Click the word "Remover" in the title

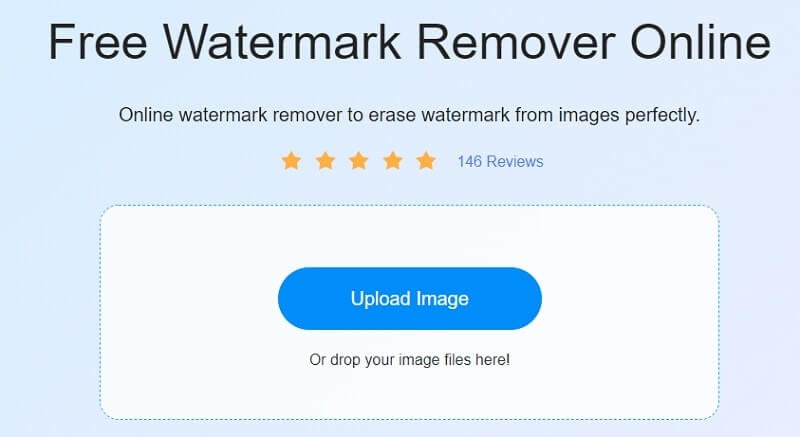click(516, 42)
